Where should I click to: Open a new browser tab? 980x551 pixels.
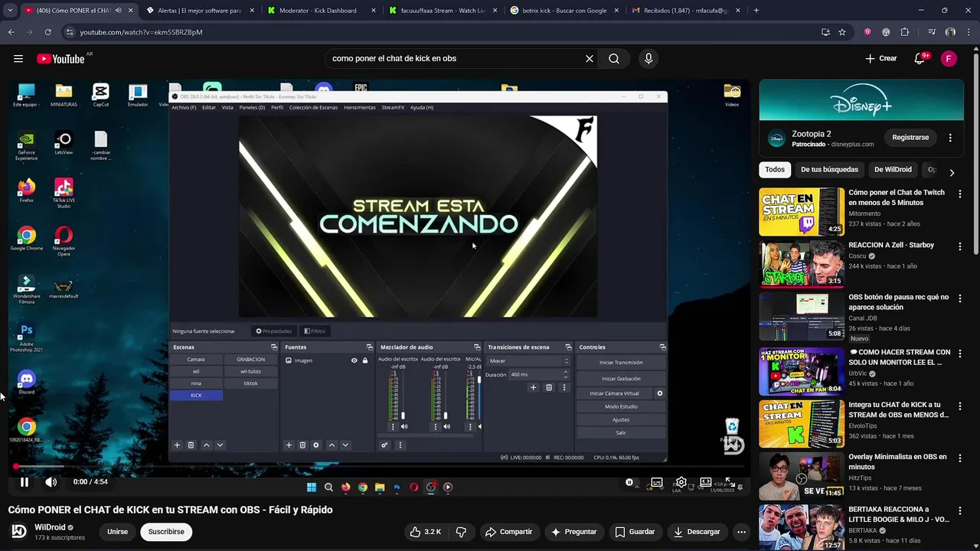tap(756, 11)
